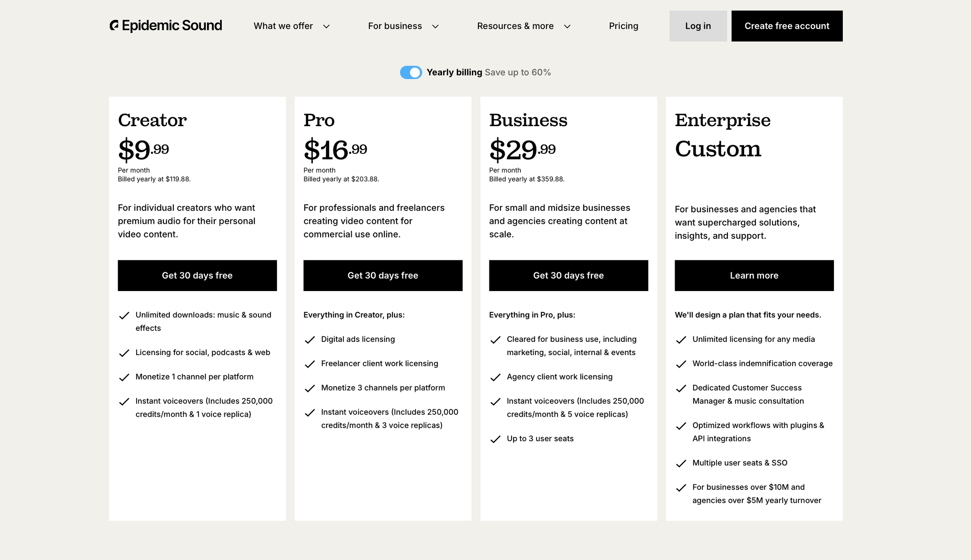The height and width of the screenshot is (560, 971).
Task: Click checkmark beside Agency client work licensing
Action: pyautogui.click(x=495, y=378)
